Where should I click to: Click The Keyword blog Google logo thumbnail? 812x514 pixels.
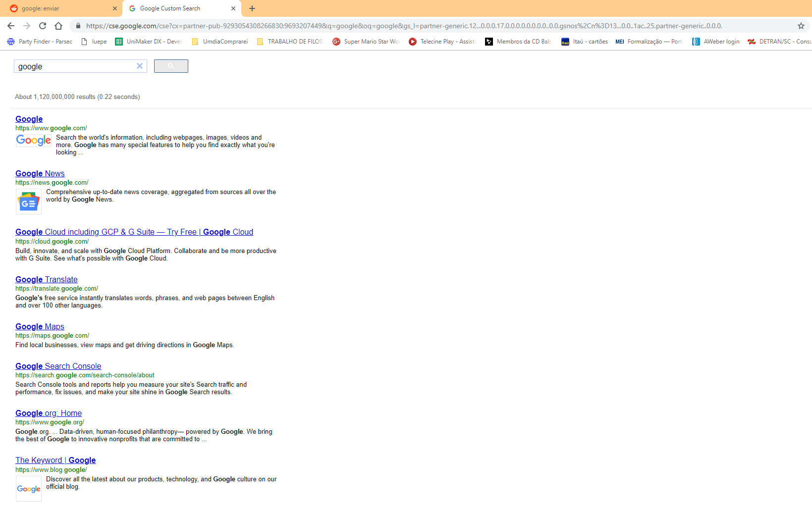click(29, 489)
